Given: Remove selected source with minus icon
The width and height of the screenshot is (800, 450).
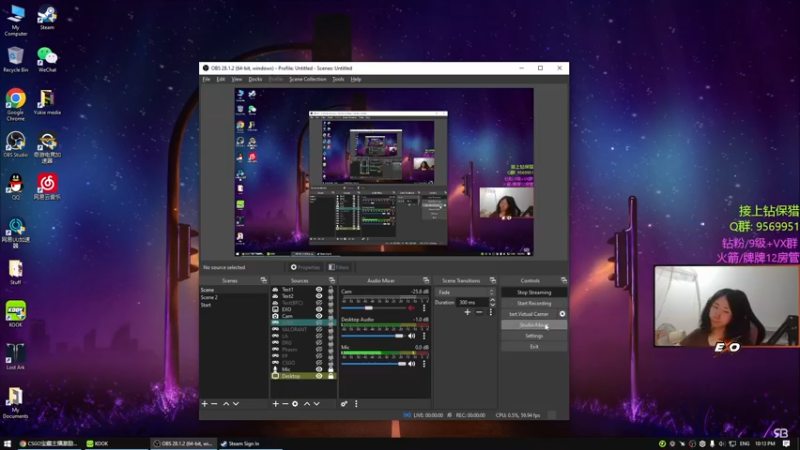Looking at the screenshot, I should point(285,404).
